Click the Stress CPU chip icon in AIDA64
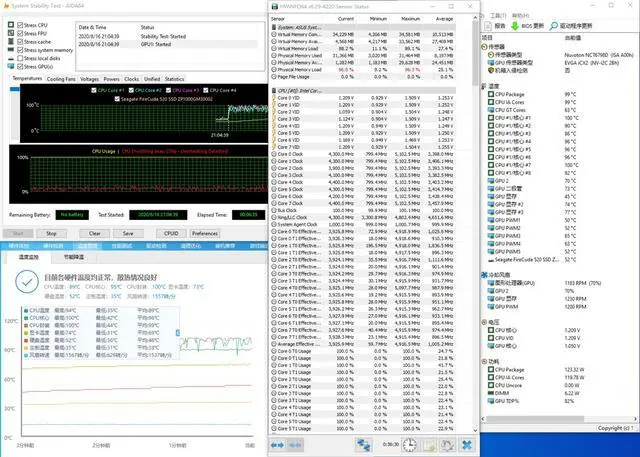This screenshot has height=457, width=640. coord(11,25)
